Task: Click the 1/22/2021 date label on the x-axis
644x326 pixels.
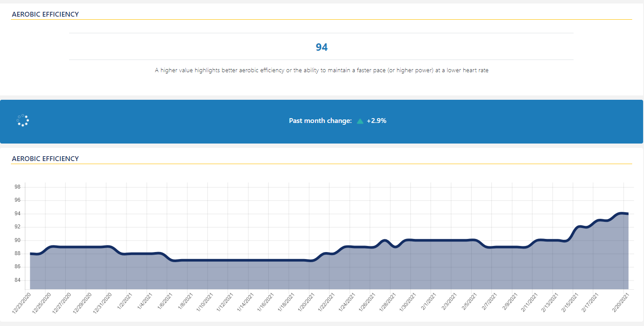Action: (327, 302)
